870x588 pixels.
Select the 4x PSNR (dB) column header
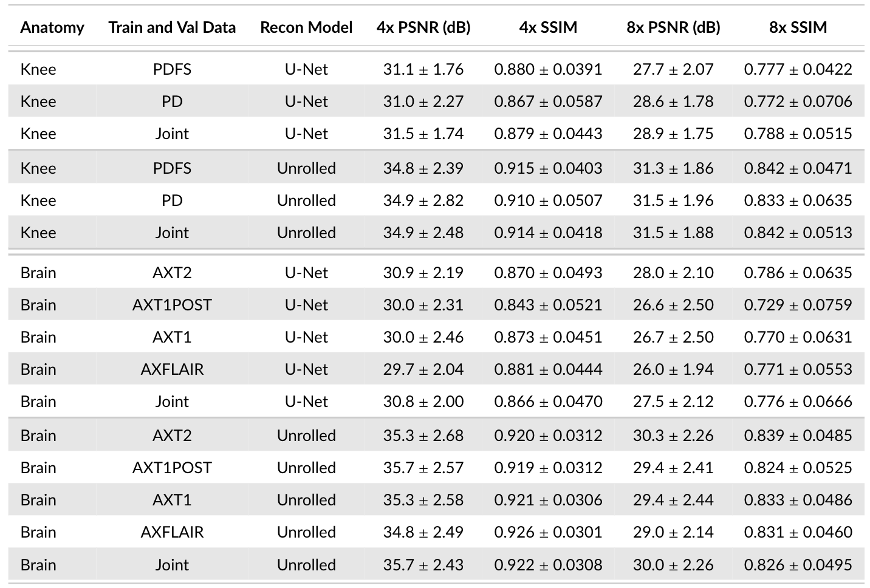click(x=423, y=27)
